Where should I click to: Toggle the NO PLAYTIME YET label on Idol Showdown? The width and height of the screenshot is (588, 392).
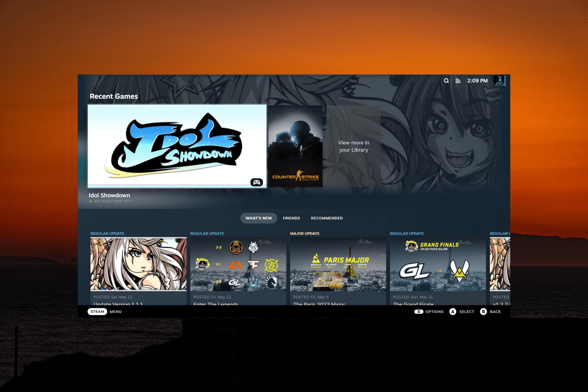click(111, 201)
